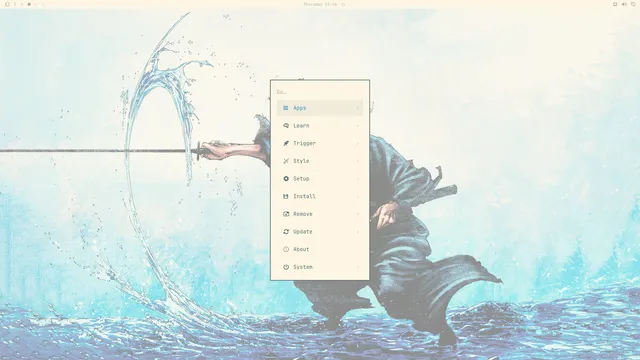Expand the Install submenu chevron
640x360 pixels.
(x=358, y=196)
